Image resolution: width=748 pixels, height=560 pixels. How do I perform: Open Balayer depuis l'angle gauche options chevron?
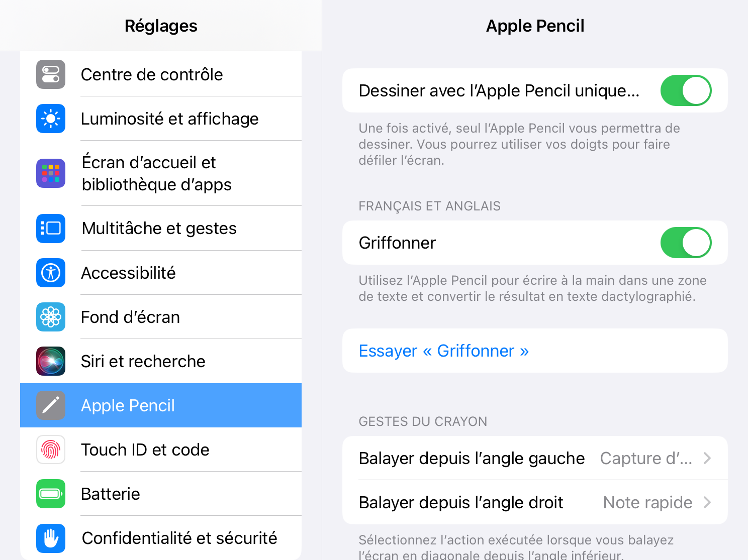(707, 458)
